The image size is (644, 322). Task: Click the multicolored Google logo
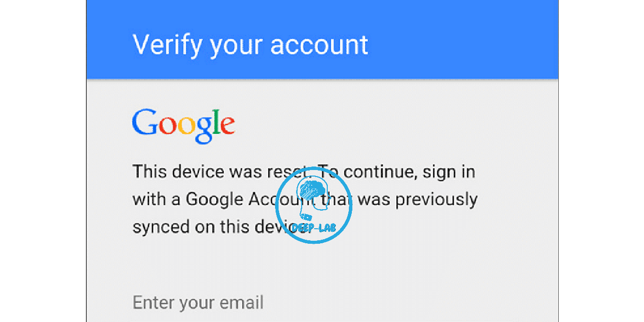pyautogui.click(x=184, y=125)
